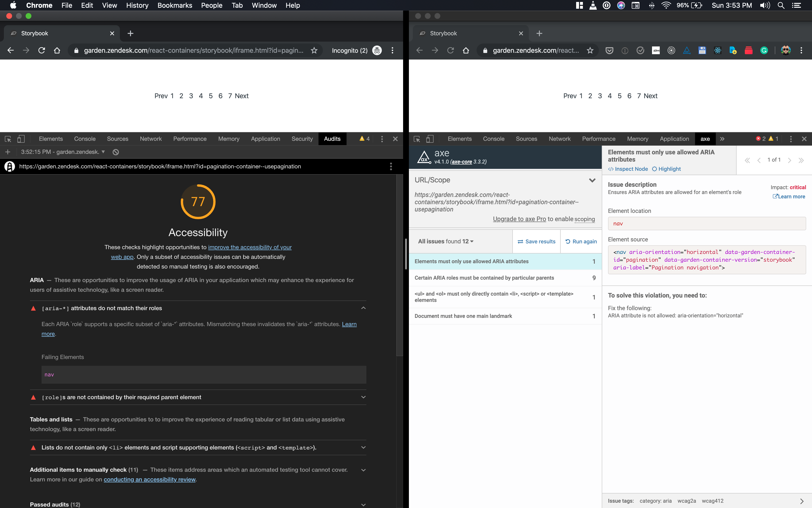The height and width of the screenshot is (508, 812).
Task: Open axe extension icon in toolbar
Action: (x=687, y=50)
